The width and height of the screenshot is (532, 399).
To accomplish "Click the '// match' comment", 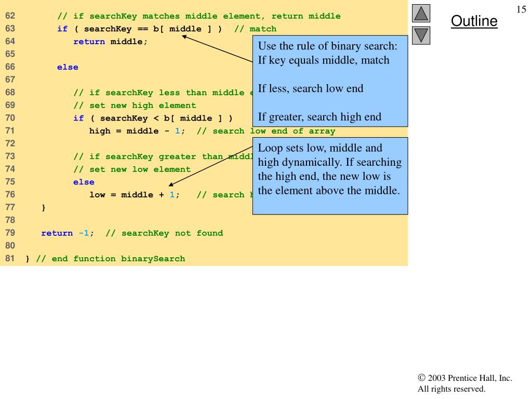I will [x=255, y=29].
